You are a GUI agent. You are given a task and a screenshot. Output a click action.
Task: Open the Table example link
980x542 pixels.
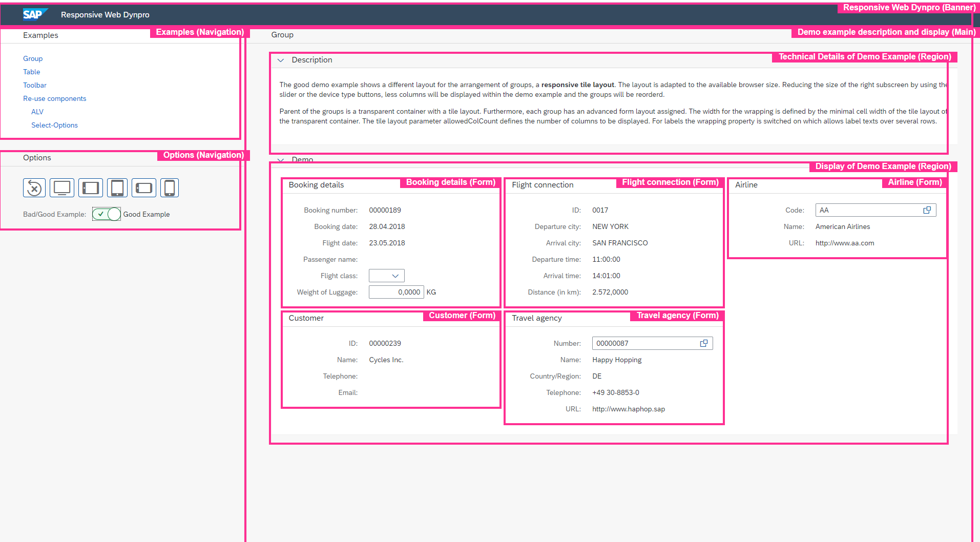[x=31, y=72]
